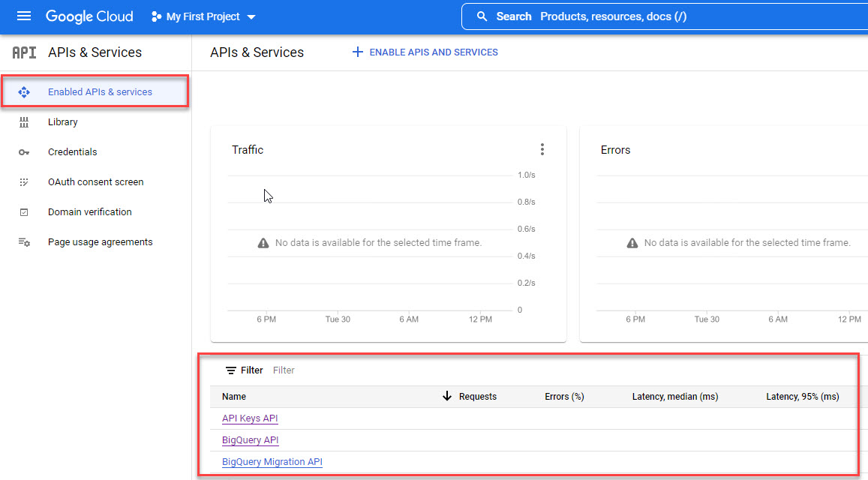Viewport: 868px width, 480px height.
Task: Click the Filter list icon
Action: [231, 370]
